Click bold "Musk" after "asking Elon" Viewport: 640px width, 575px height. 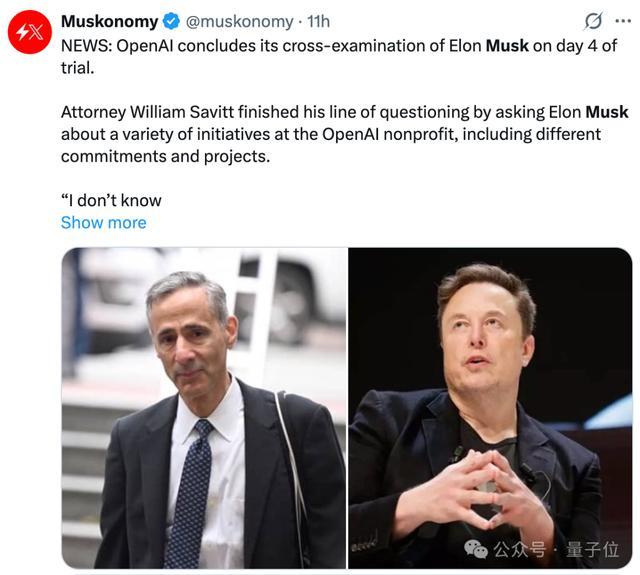607,112
